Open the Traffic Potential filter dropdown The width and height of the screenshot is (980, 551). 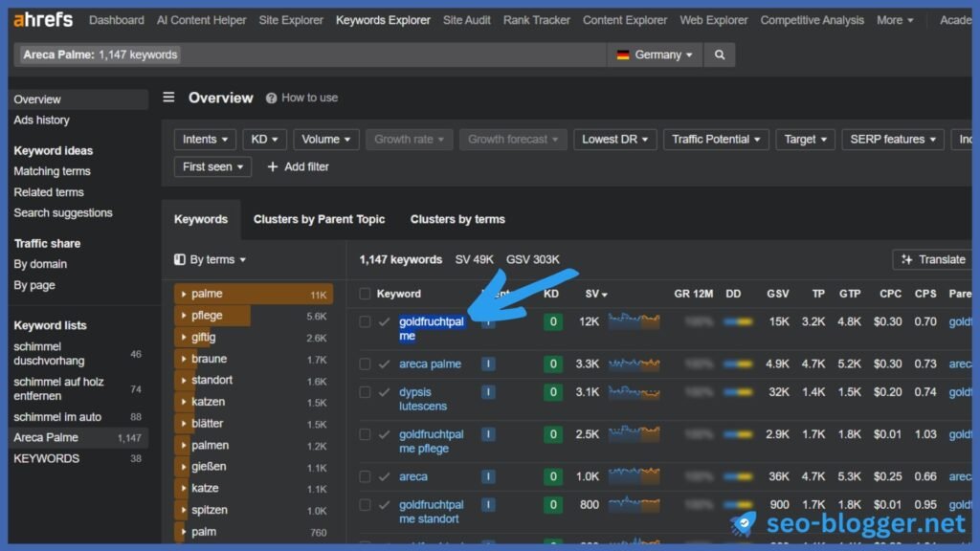pyautogui.click(x=716, y=140)
